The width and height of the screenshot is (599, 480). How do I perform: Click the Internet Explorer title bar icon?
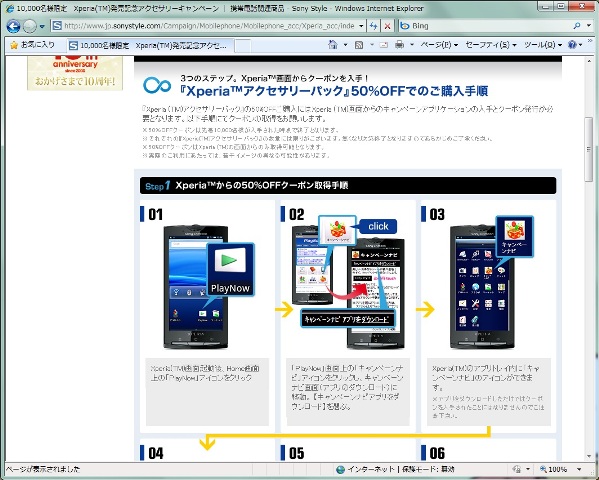[x=10, y=8]
